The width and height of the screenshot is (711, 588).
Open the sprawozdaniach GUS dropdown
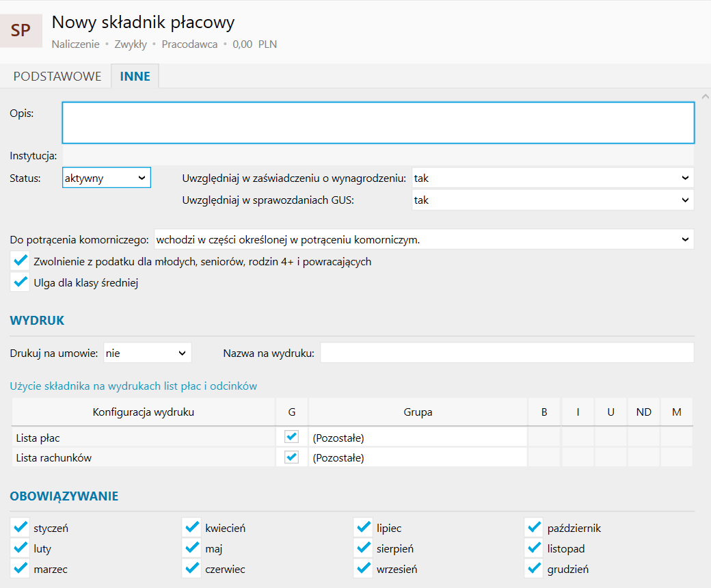pos(552,200)
